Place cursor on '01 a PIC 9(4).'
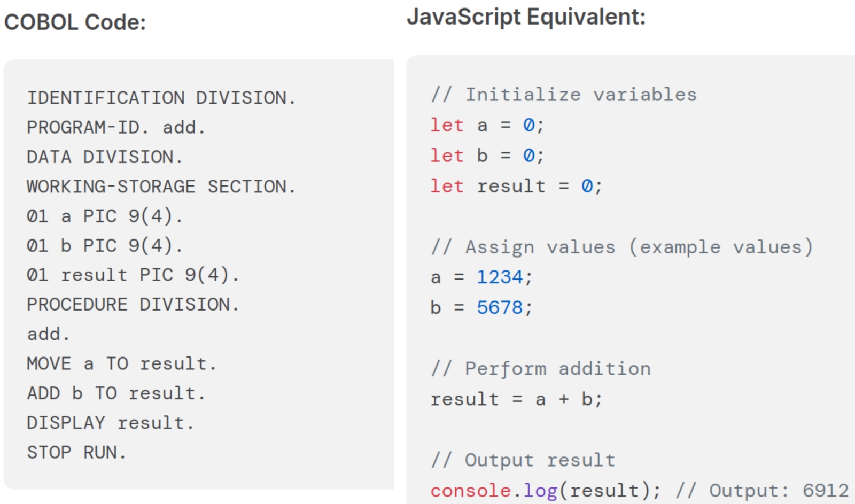The image size is (855, 504). point(105,216)
